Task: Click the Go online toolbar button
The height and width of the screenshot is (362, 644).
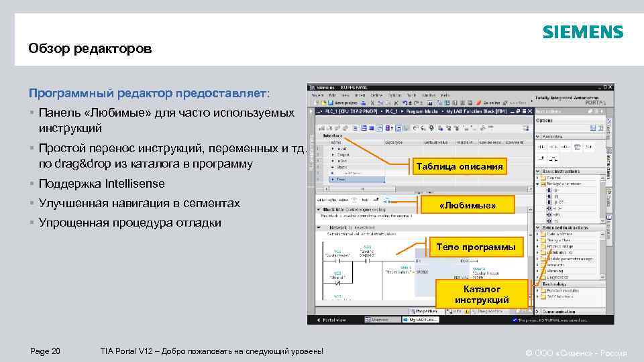Action: tap(487, 103)
